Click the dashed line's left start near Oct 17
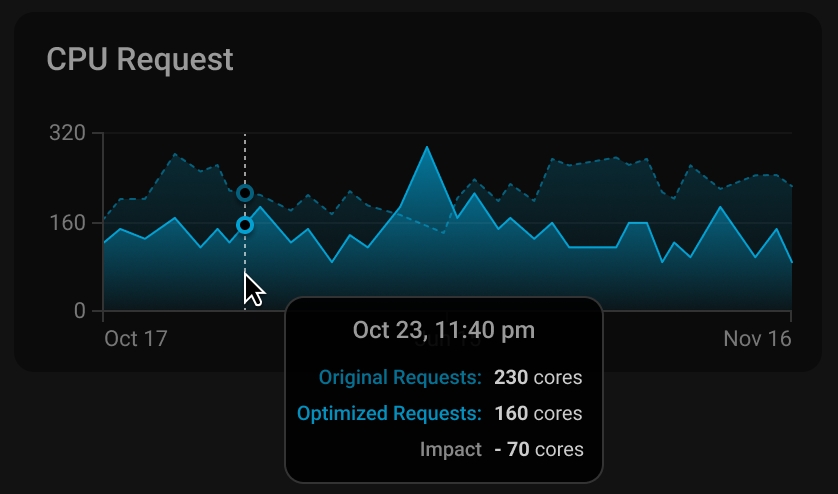This screenshot has height=494, width=838. [x=105, y=218]
